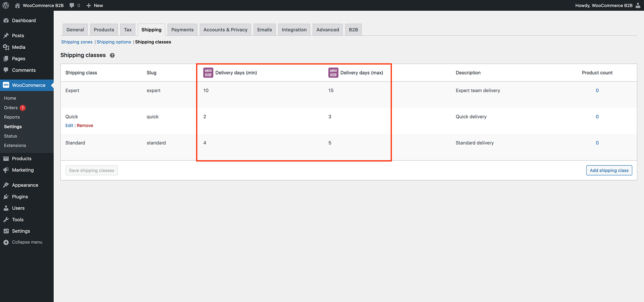The image size is (644, 302).
Task: Click the Comments icon in sidebar
Action: tap(6, 70)
